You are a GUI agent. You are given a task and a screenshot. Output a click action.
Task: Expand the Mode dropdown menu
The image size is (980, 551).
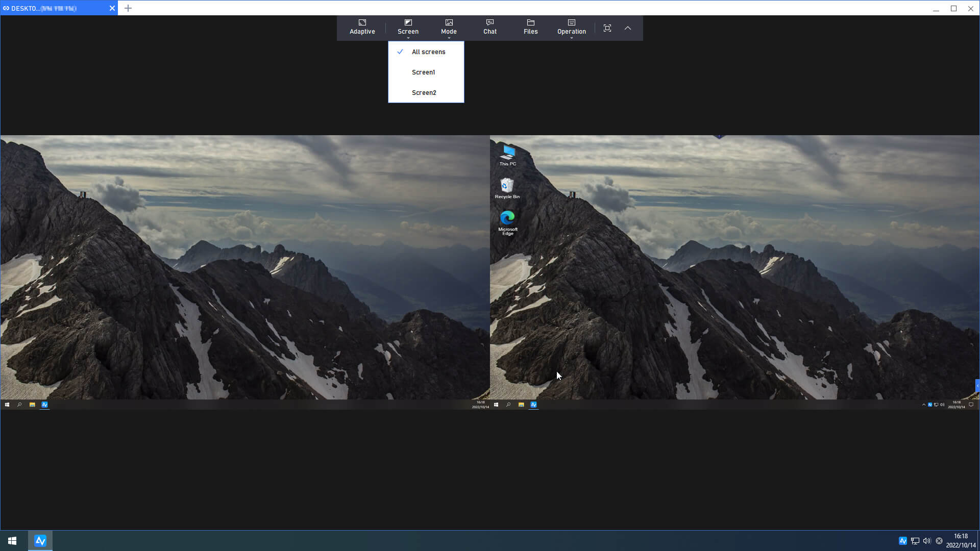(449, 27)
